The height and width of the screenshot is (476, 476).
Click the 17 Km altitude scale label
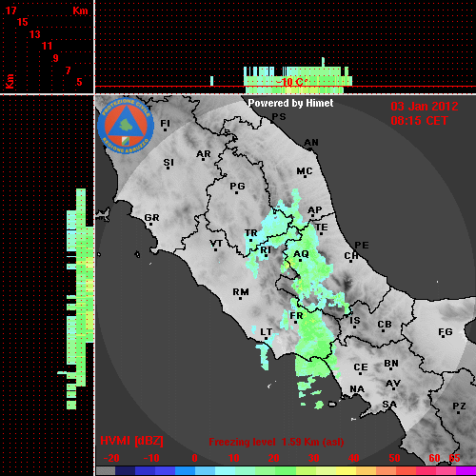(x=10, y=10)
